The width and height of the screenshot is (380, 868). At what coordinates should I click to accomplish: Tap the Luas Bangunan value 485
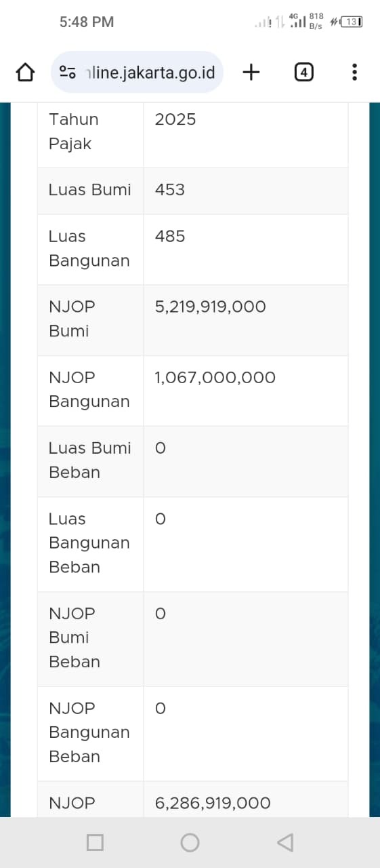tap(170, 237)
